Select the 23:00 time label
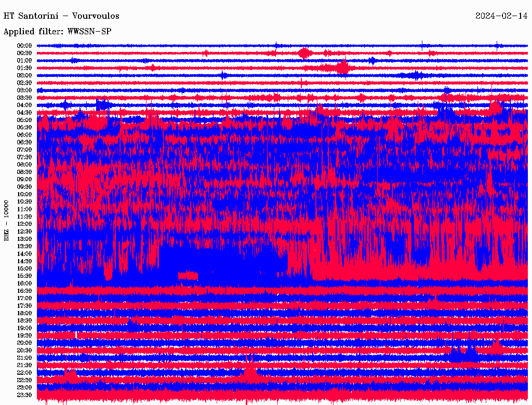 (24, 388)
